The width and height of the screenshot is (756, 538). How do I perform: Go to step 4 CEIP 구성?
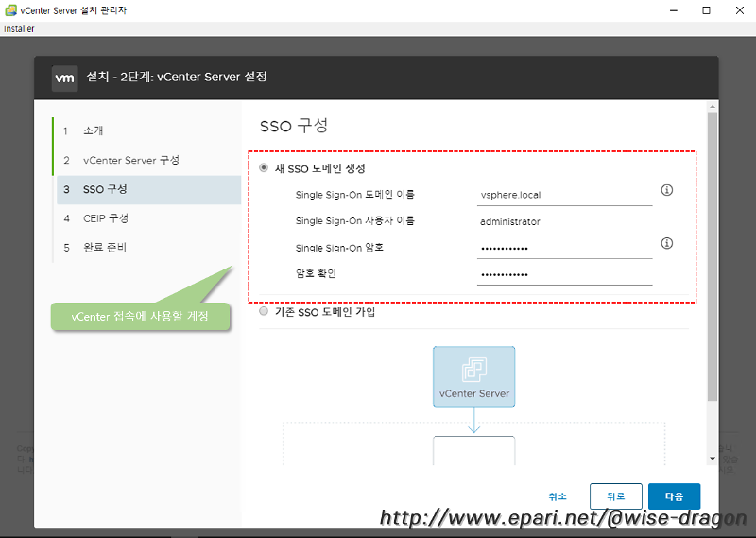pos(147,218)
